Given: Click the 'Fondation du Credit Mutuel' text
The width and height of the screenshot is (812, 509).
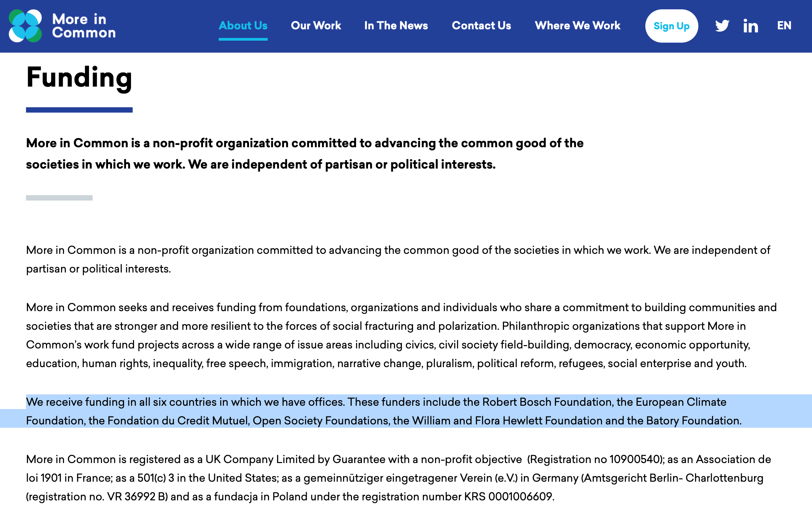Looking at the screenshot, I should coord(178,421).
